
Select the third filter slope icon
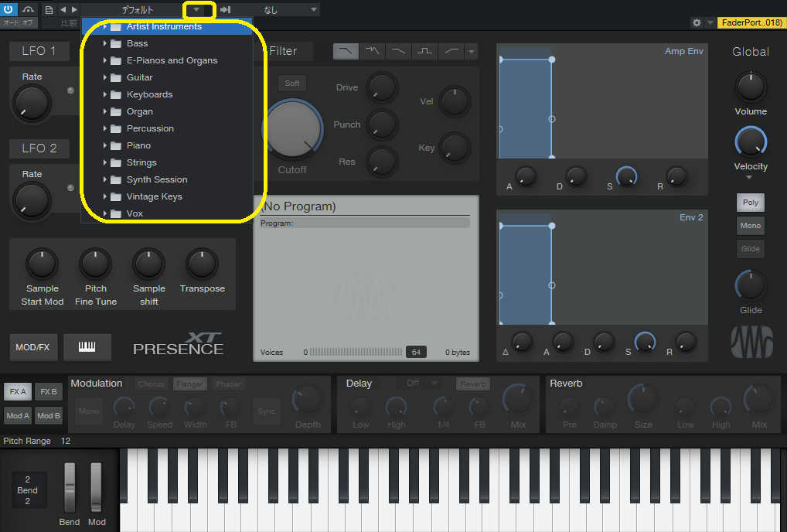pos(398,51)
